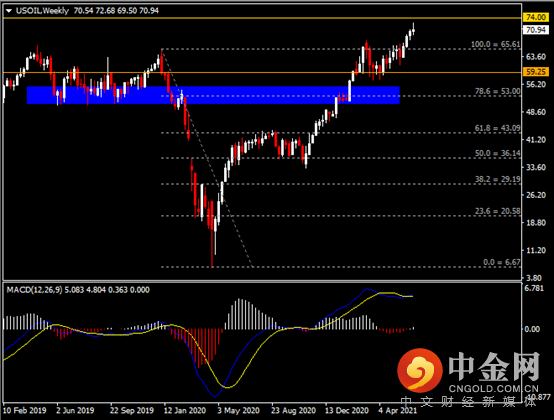Select the MACD(12,26,9) indicator label
Image resolution: width=554 pixels, height=420 pixels.
pos(34,290)
